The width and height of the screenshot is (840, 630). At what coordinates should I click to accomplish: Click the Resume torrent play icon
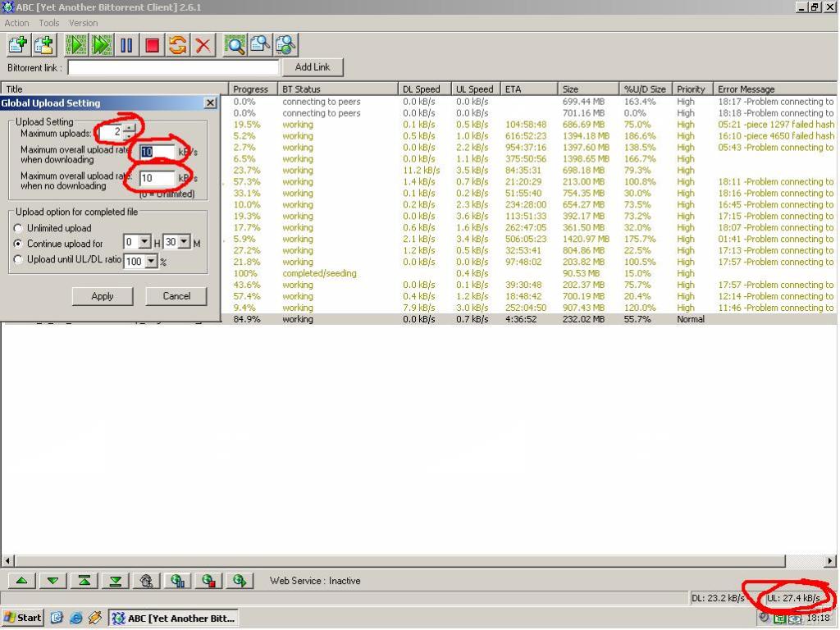point(76,45)
